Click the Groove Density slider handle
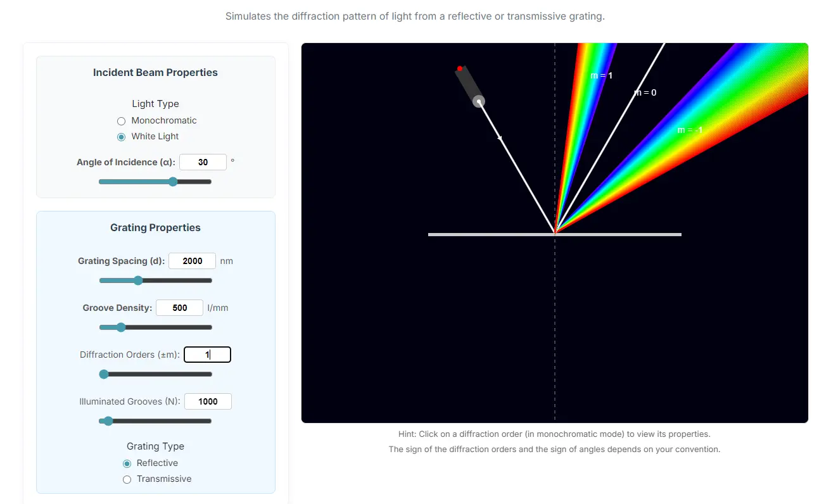 click(121, 327)
